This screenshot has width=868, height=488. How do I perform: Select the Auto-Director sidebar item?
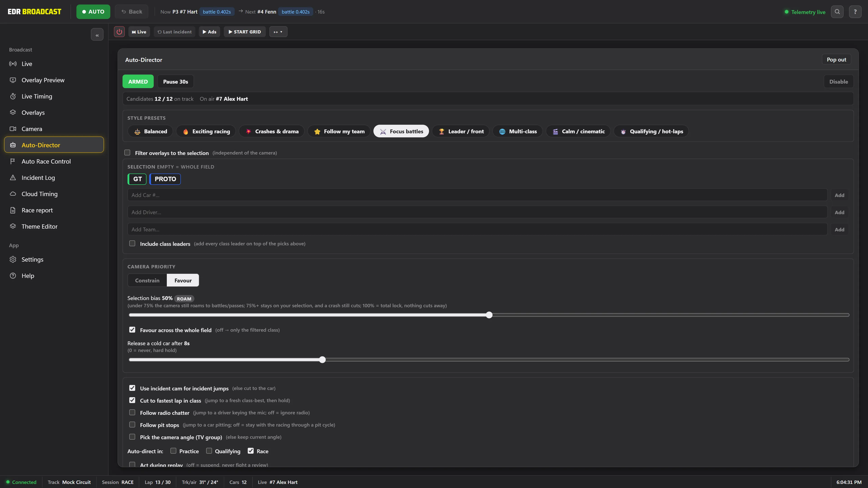tap(54, 145)
